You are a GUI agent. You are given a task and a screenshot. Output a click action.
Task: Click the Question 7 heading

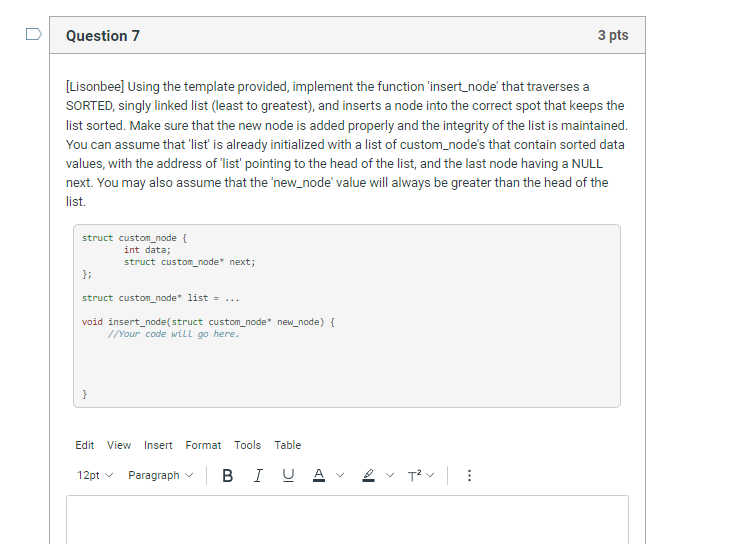pyautogui.click(x=103, y=36)
